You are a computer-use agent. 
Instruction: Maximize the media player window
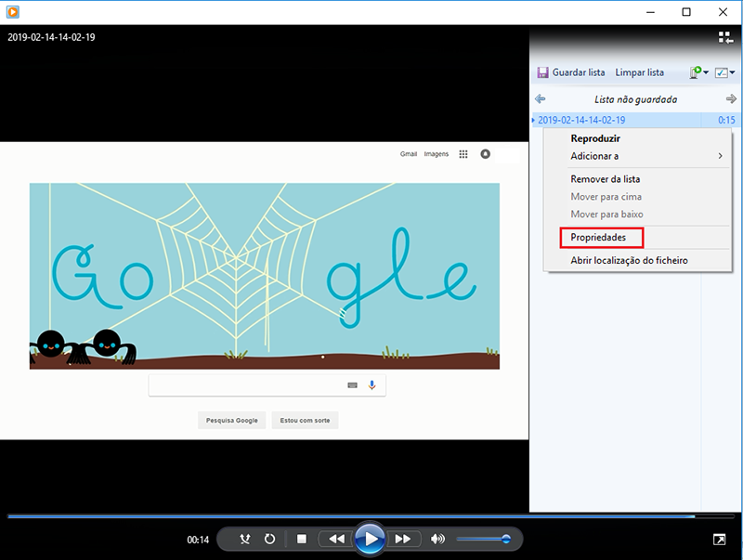(x=686, y=12)
